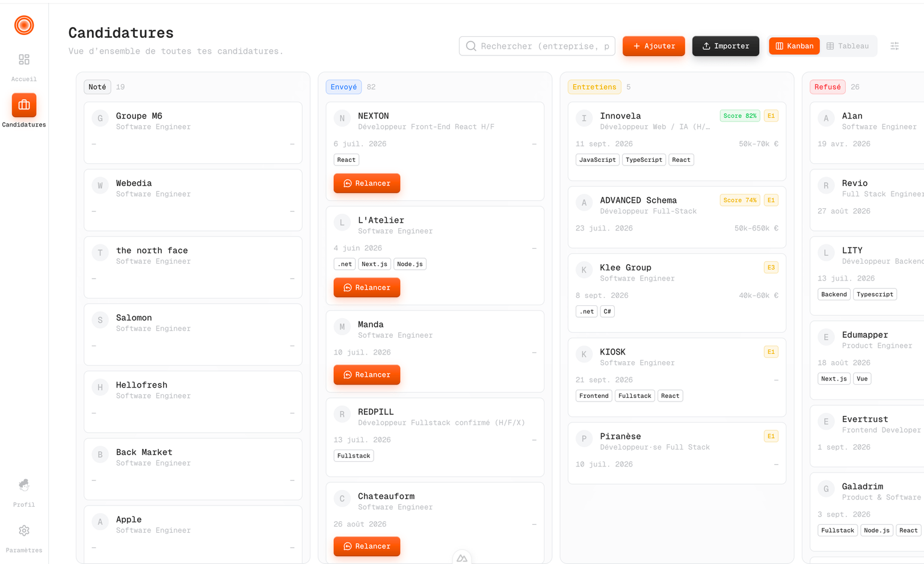
Task: Click the Ajouter button
Action: [x=654, y=46]
